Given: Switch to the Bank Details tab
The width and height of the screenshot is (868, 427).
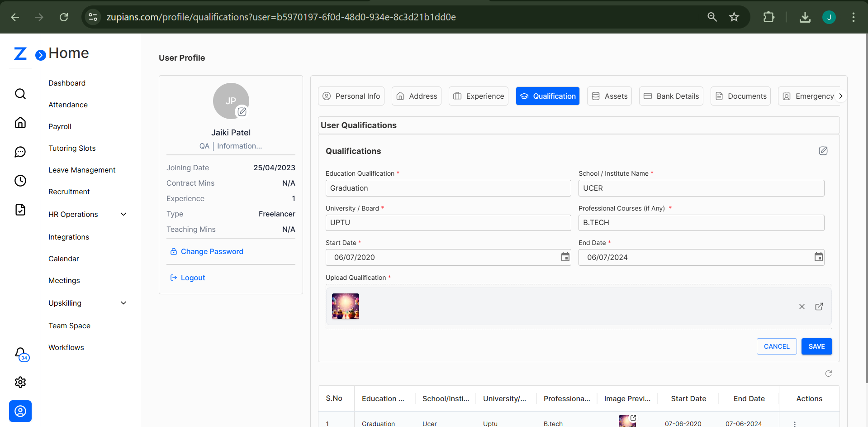Looking at the screenshot, I should click(671, 96).
